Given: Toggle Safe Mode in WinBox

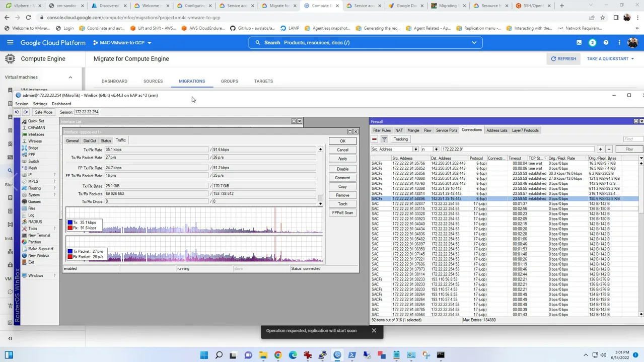Looking at the screenshot, I should [43, 112].
